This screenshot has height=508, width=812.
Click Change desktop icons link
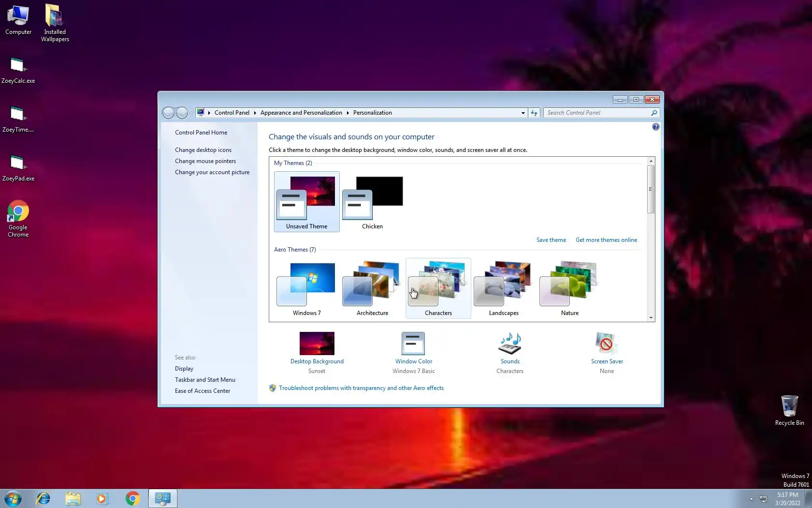pos(203,150)
